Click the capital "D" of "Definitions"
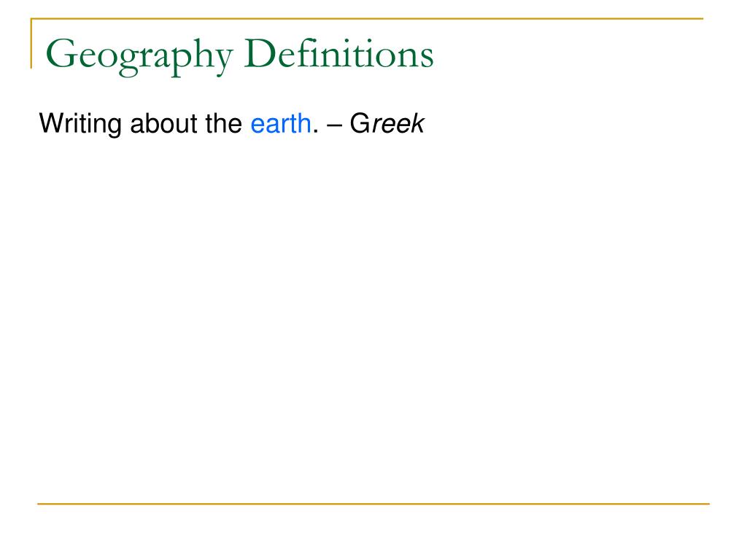Image resolution: width=747 pixels, height=560 pixels. click(x=260, y=53)
